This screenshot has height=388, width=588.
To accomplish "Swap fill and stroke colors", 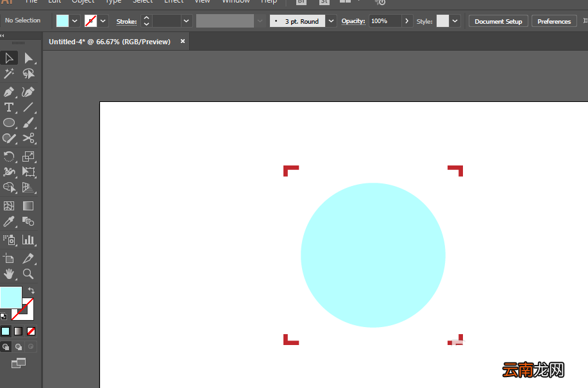I will (31, 291).
